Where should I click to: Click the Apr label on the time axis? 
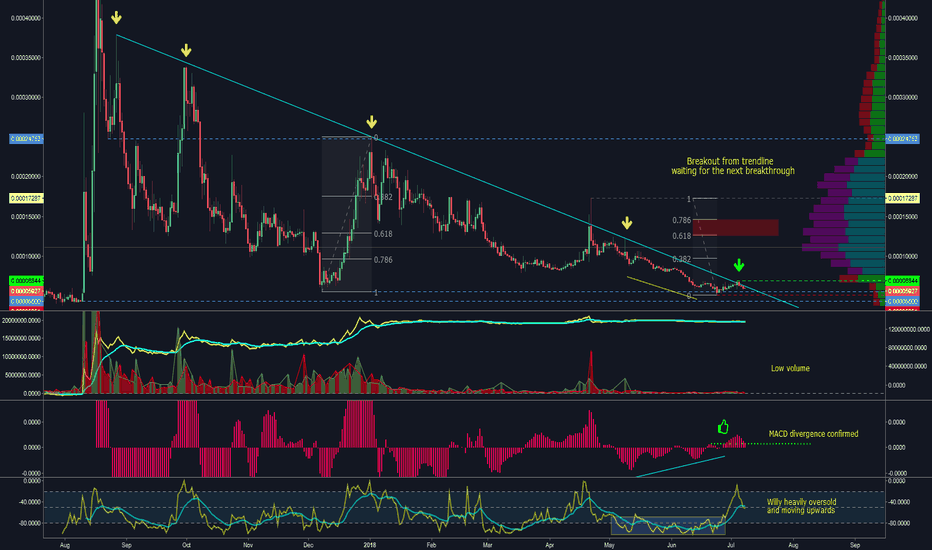[x=549, y=545]
